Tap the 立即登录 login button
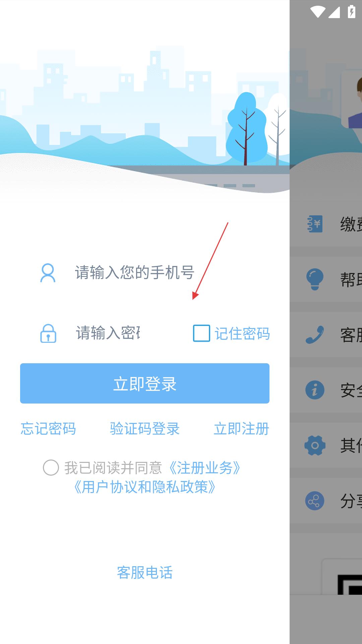The image size is (362, 644). click(x=145, y=383)
